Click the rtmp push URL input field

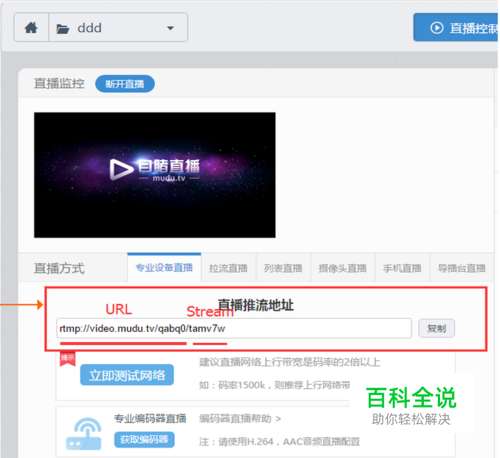click(234, 328)
